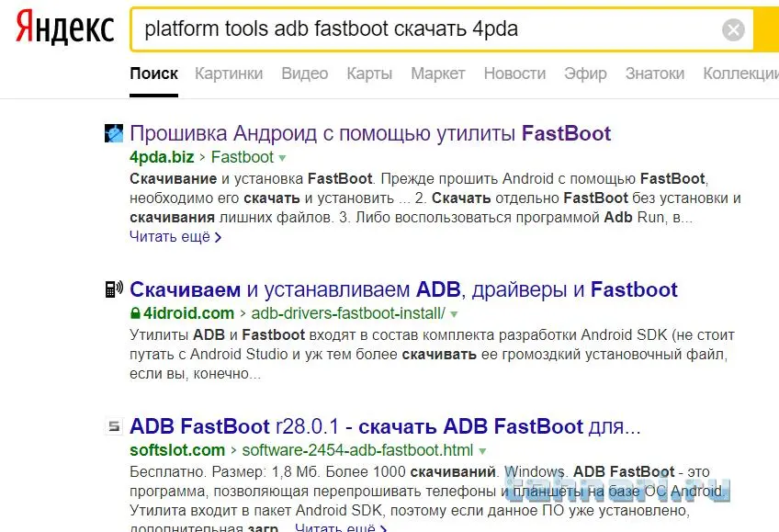Open "Скачиваем и устанавливаем ADB" result link

point(403,290)
